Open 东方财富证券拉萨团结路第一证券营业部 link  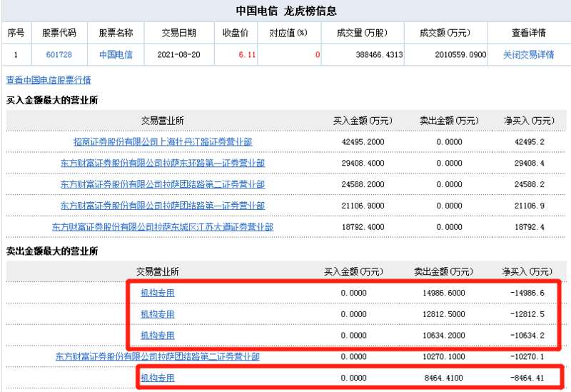click(163, 206)
